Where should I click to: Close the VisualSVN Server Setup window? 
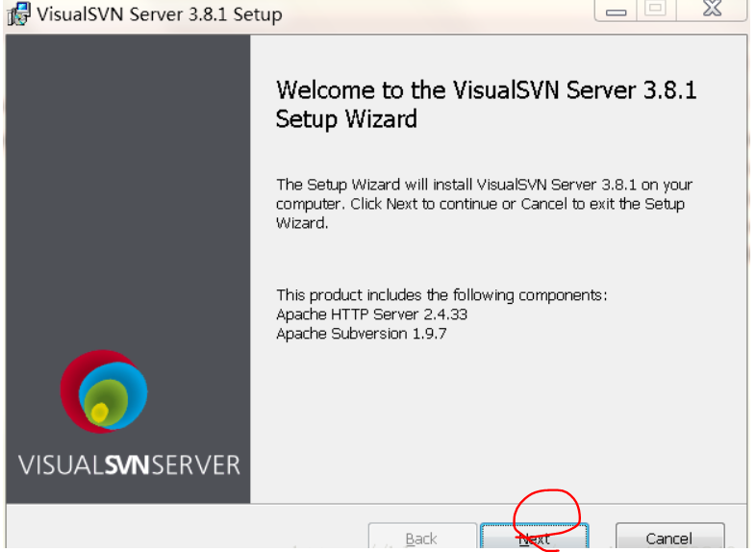pos(712,10)
